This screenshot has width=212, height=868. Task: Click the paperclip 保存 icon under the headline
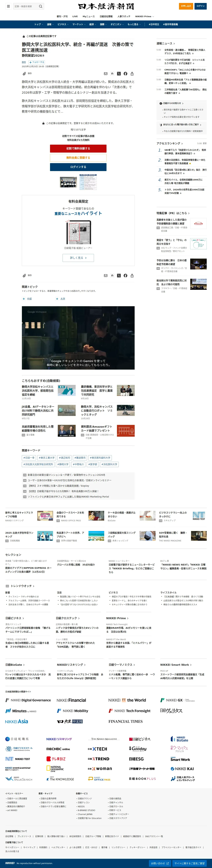[x=24, y=73]
